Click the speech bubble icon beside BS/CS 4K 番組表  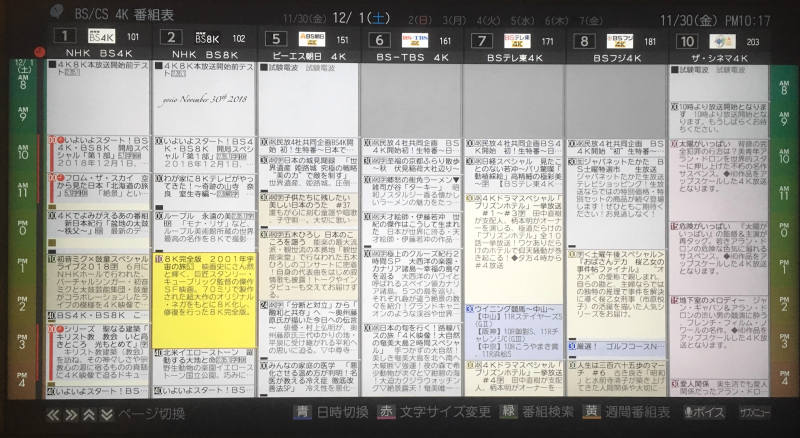(x=57, y=11)
